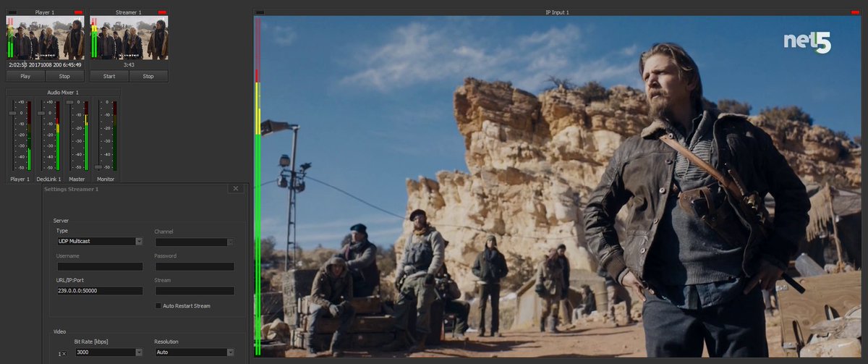Click the Streamer 1 elapsed time 3:43

(129, 65)
